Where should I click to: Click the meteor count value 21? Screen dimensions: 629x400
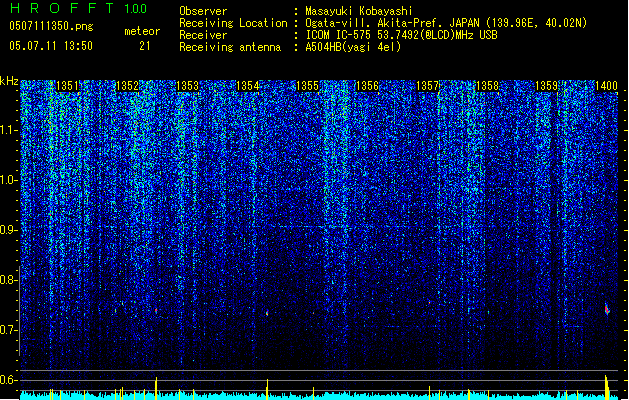145,46
